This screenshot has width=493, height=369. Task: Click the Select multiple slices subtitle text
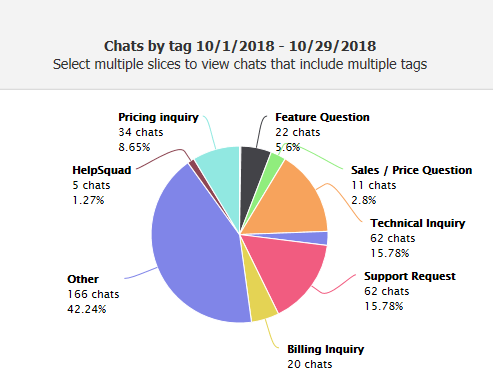(x=240, y=64)
